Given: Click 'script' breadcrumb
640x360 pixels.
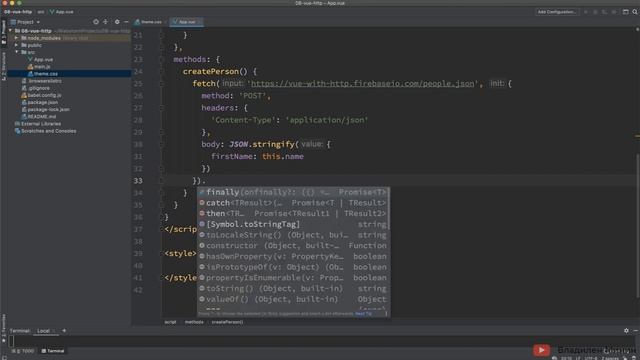Looking at the screenshot, I should [170, 322].
